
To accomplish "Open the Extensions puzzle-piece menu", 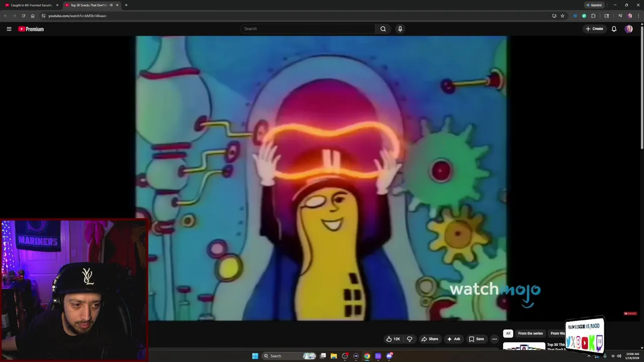I will (x=593, y=16).
